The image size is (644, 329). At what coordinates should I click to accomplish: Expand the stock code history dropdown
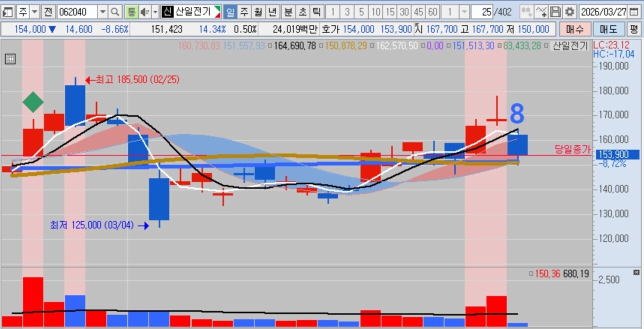pyautogui.click(x=102, y=11)
